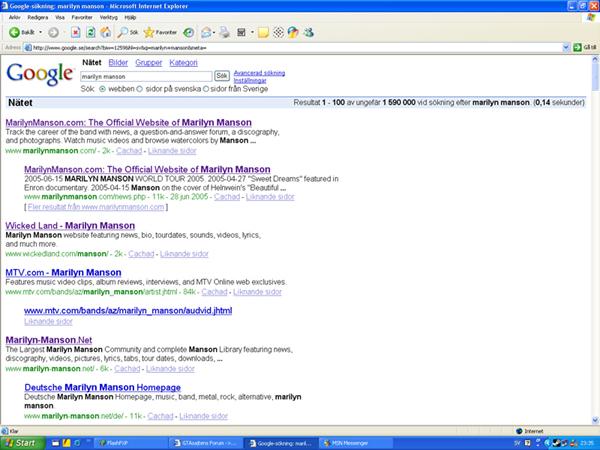
Task: Open the "Wicked Land - Marilyn Manson" result
Action: [x=70, y=226]
